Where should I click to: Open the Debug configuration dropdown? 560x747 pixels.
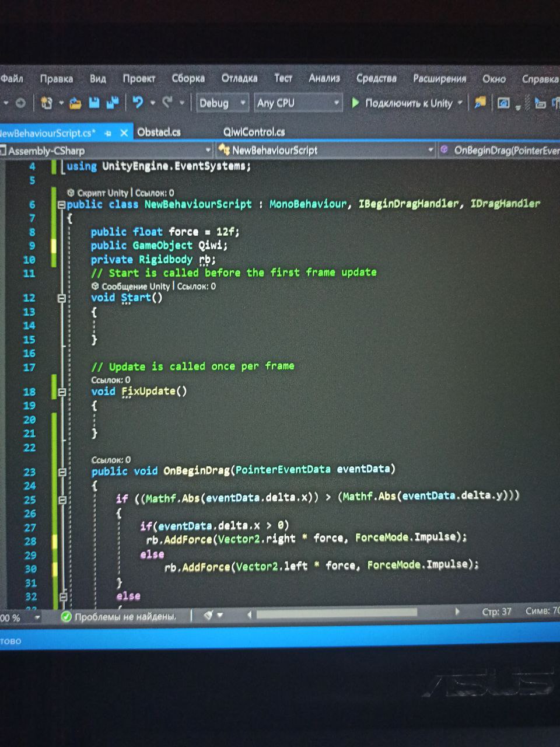tap(223, 103)
